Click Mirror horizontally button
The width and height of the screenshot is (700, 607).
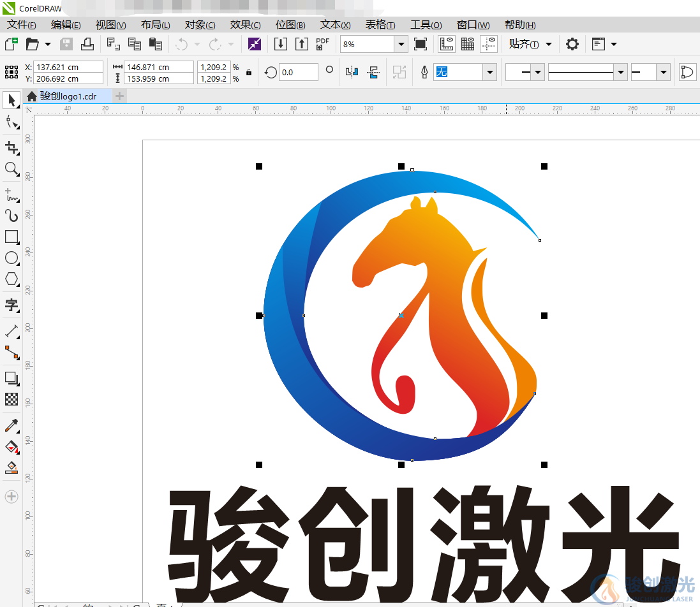(352, 72)
